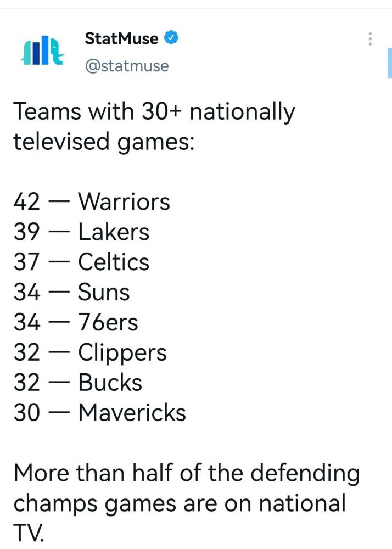This screenshot has height=549, width=392.
Task: Click the line '34 — Suns'
Action: pyautogui.click(x=71, y=292)
